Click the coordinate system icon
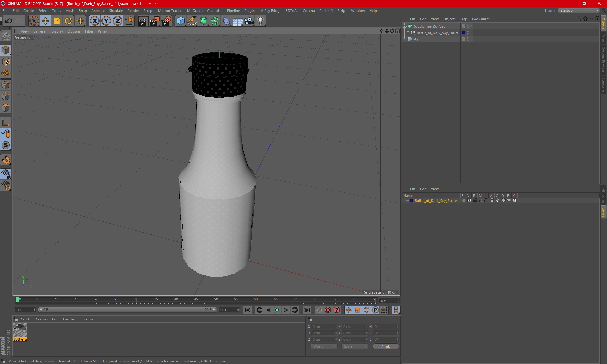 [129, 21]
